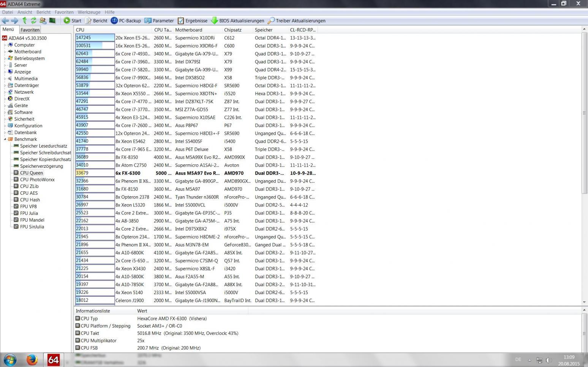Expand the Betriebssystem tree node
Screen dimensions: 588x367
(x=5, y=58)
